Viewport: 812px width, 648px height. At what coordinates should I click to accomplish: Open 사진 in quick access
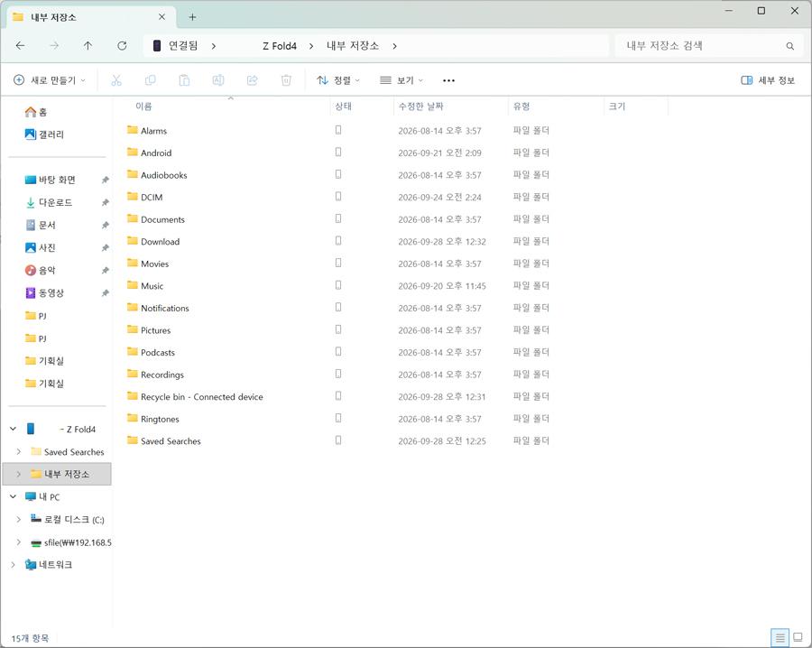coord(41,247)
